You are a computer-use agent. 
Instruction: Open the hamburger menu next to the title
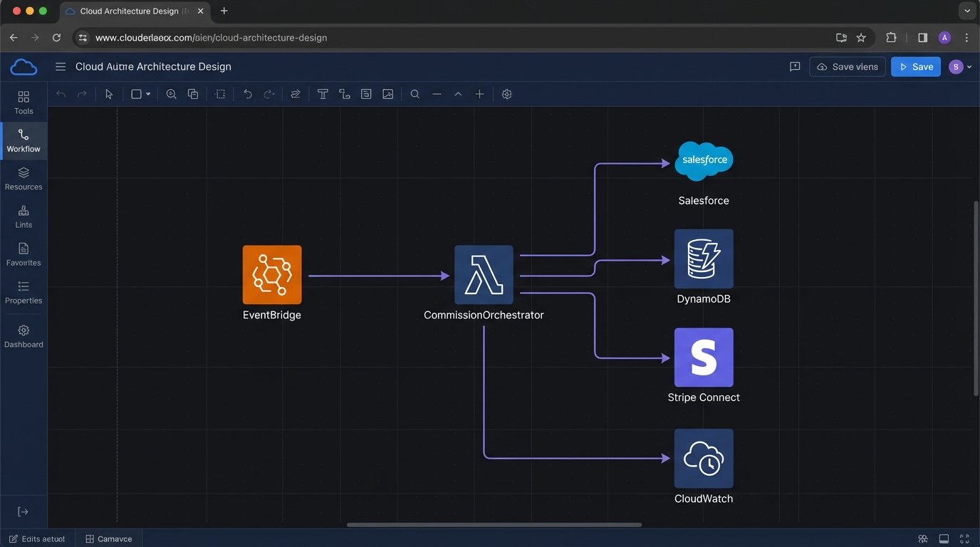tap(61, 66)
